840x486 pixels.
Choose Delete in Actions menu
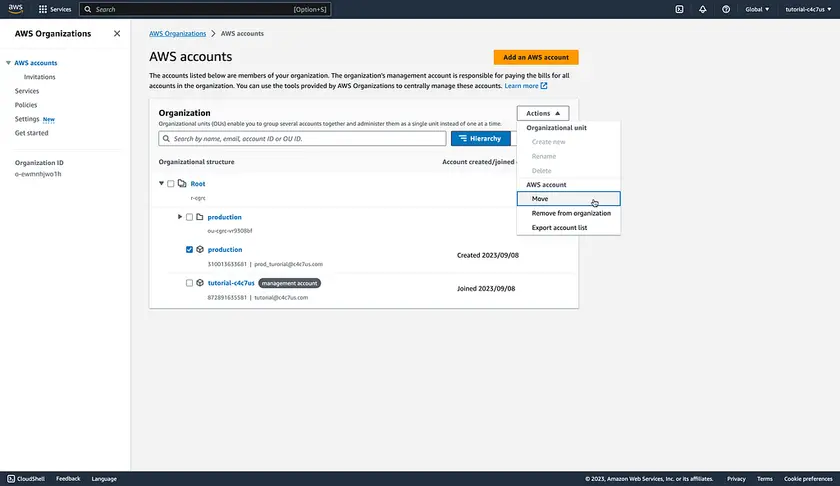tap(568, 170)
